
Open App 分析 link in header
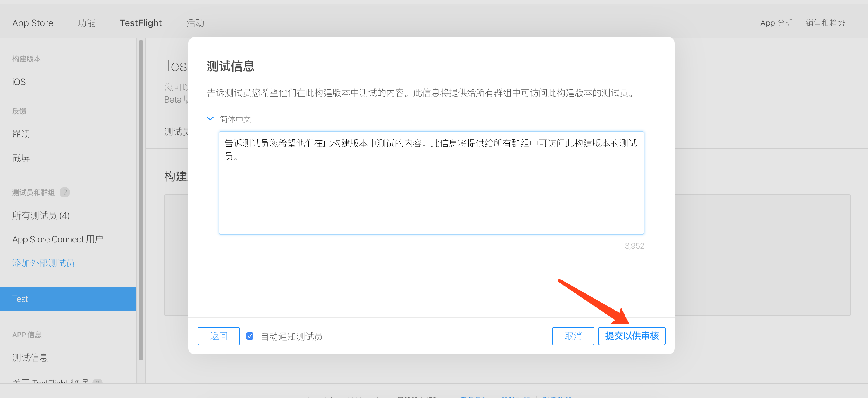point(776,23)
